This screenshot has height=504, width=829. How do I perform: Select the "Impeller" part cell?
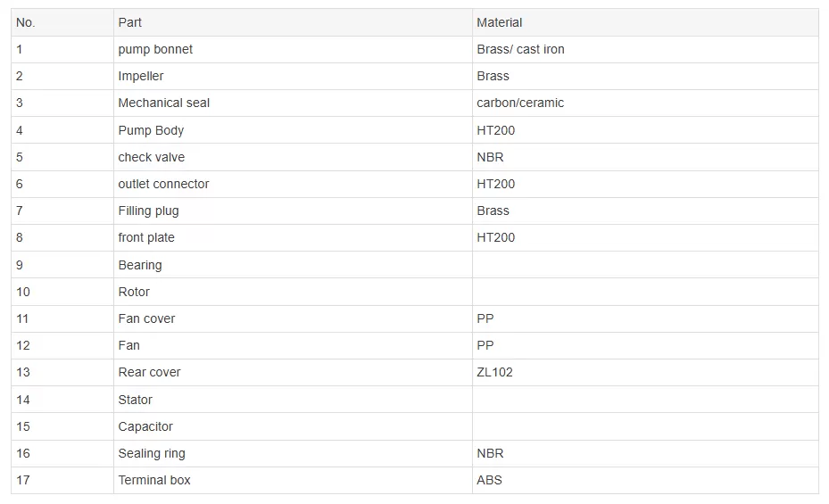click(x=141, y=76)
